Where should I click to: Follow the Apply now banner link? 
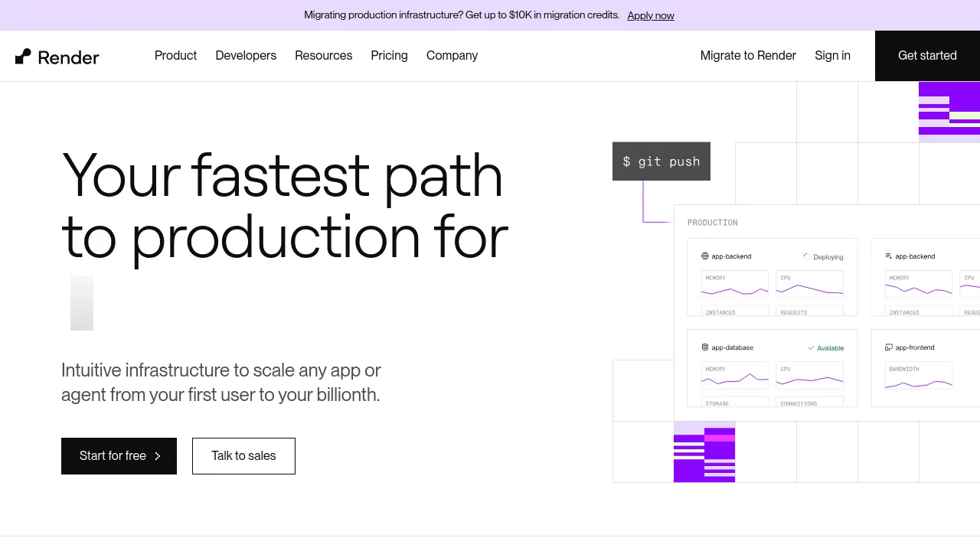coord(651,15)
